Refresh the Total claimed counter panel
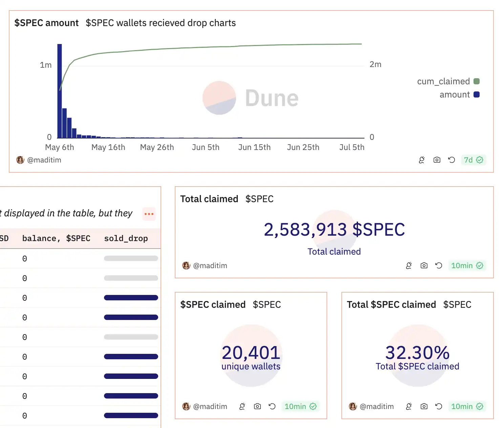504x428 pixels. 439,265
